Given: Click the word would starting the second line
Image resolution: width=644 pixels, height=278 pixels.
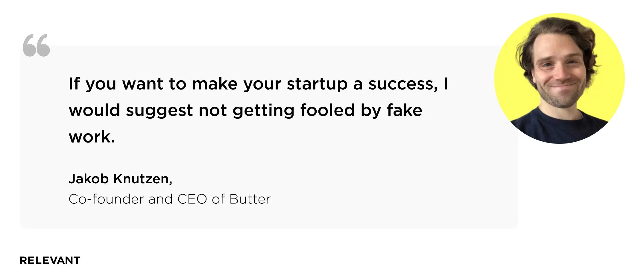Looking at the screenshot, I should [94, 110].
